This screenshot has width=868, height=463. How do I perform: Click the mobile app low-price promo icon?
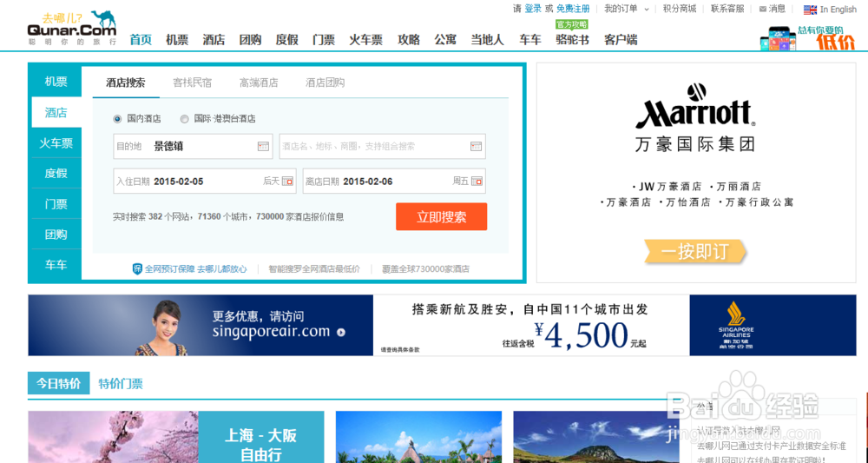click(778, 38)
